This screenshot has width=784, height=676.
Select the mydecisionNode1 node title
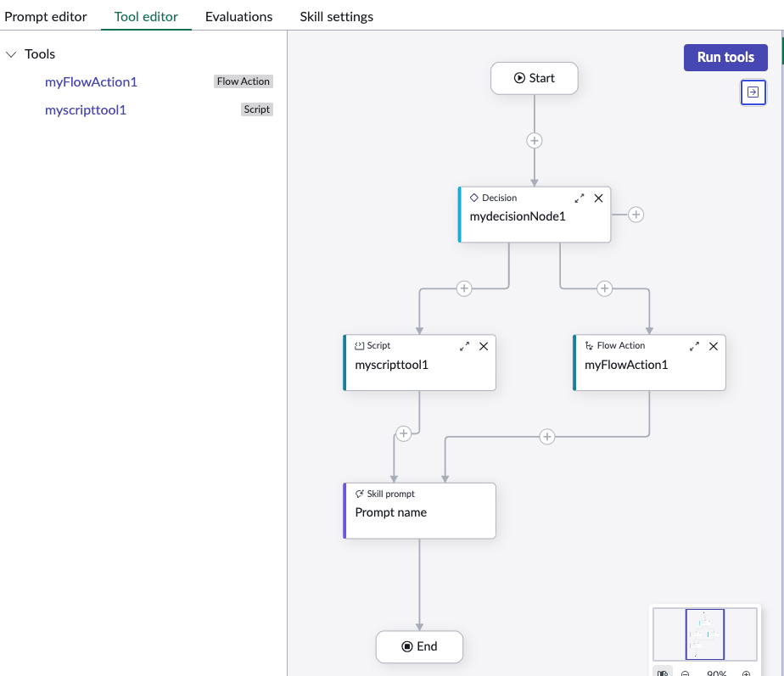tap(518, 216)
